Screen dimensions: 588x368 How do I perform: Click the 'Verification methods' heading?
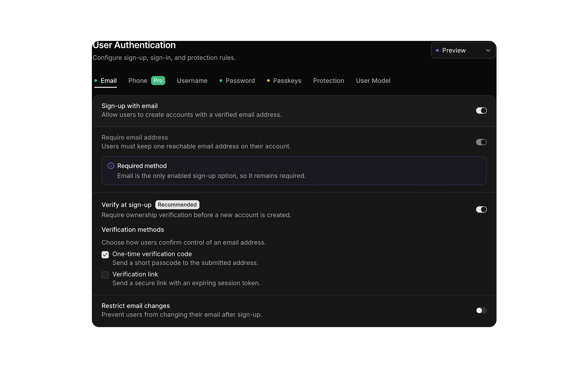point(133,229)
